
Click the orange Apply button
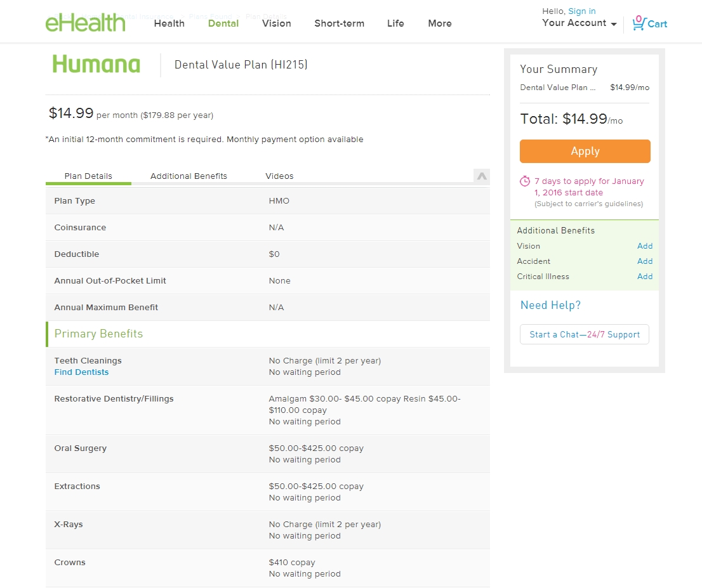click(585, 151)
